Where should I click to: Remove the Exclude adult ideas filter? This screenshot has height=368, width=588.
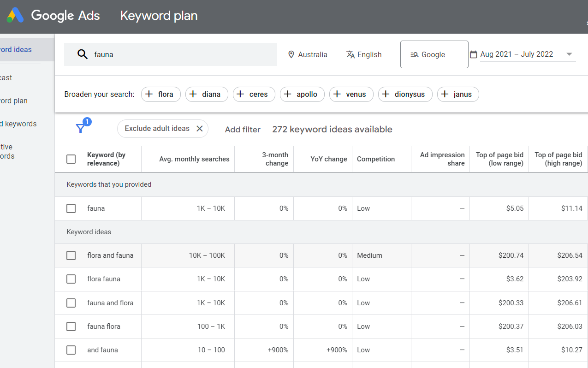coord(199,128)
